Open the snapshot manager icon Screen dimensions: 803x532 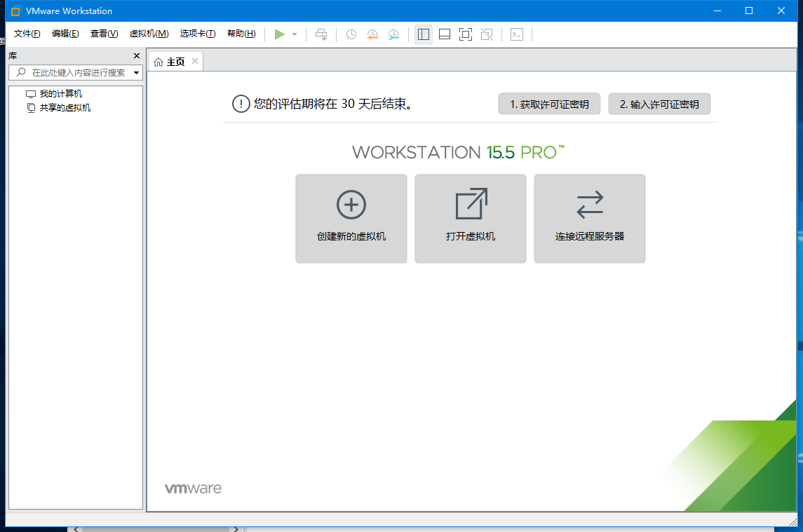393,34
